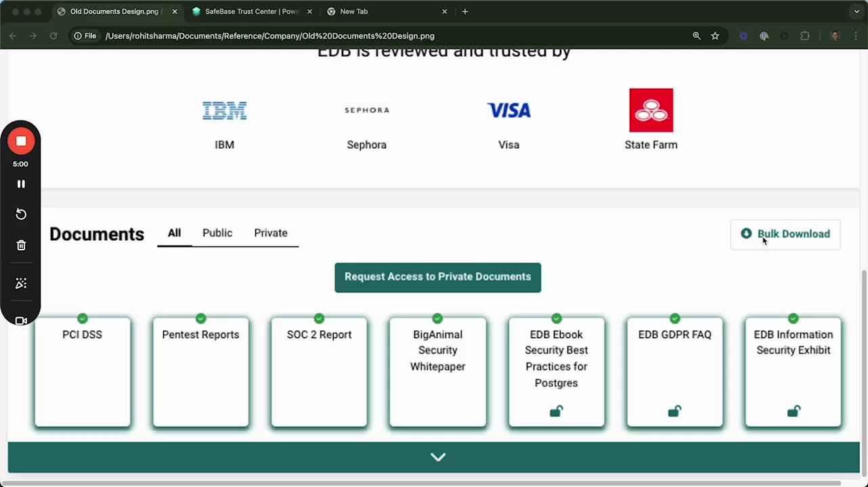The height and width of the screenshot is (487, 868).
Task: Click the download arrow icon in Bulk Download
Action: coord(746,233)
